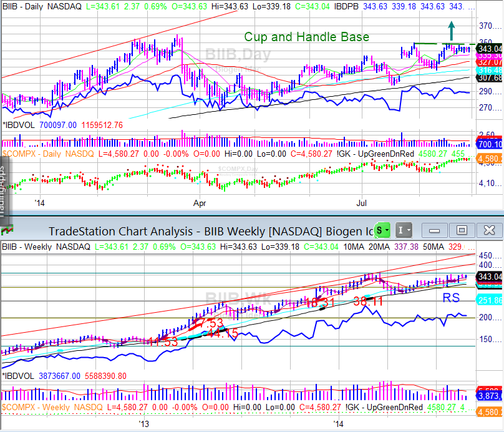Screen dimensions: 504x432
Task: Click '!GK - UpGreenDnRed' label on daily chart
Action: click(x=376, y=154)
